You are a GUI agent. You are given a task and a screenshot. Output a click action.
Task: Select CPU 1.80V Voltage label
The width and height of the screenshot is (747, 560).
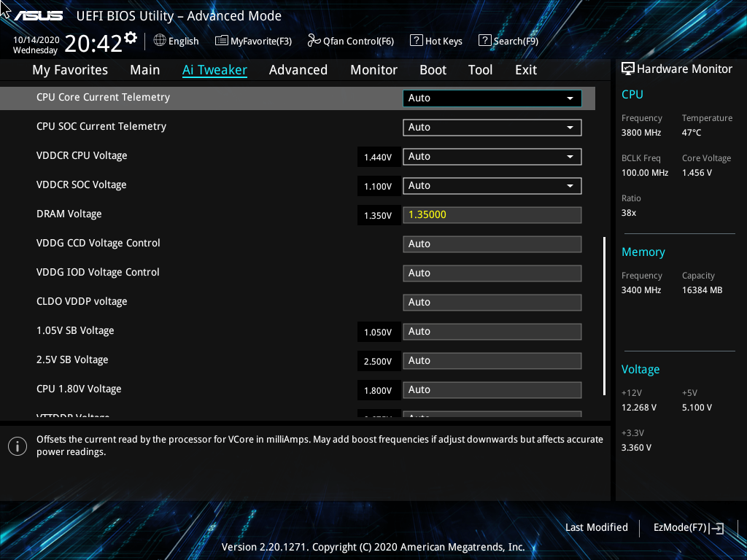tap(79, 389)
